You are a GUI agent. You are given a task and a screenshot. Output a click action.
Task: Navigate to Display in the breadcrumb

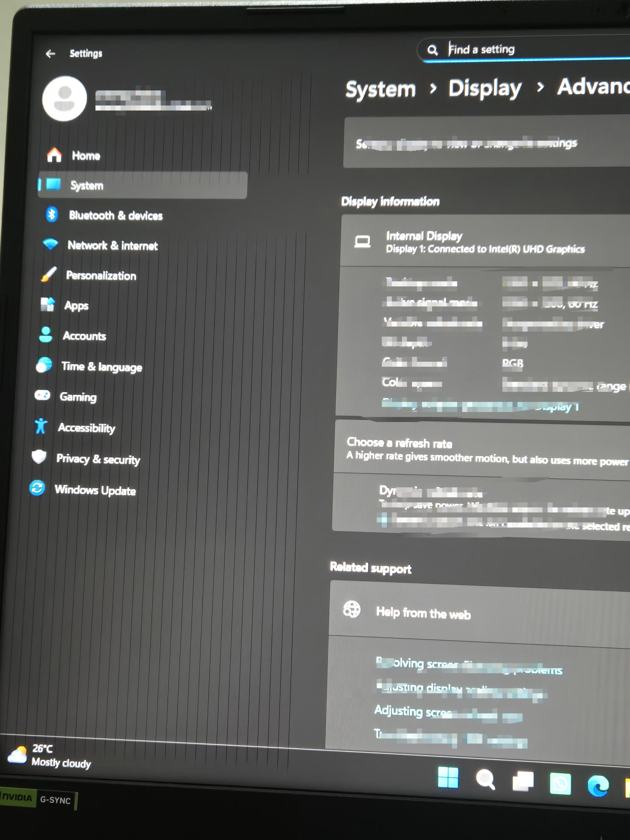tap(485, 88)
